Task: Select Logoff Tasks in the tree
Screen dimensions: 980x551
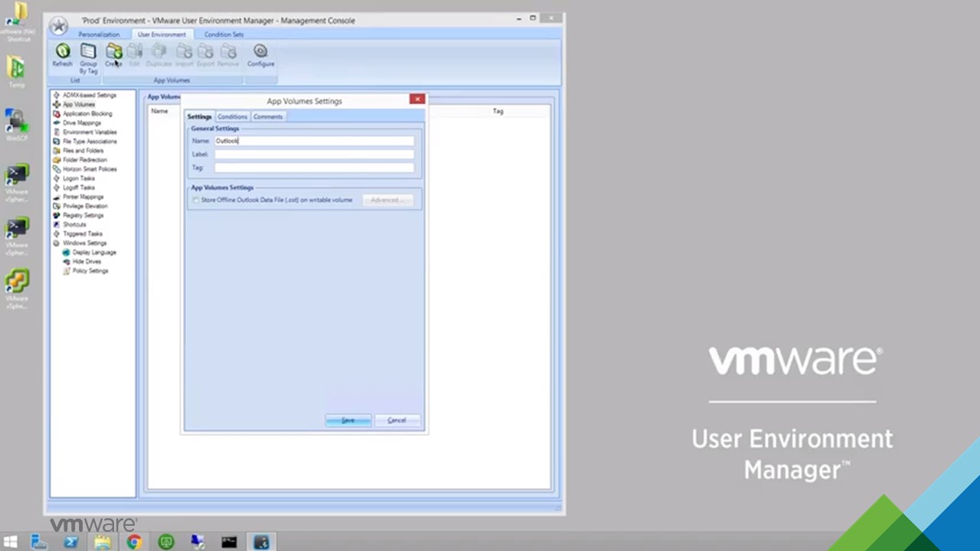Action: click(79, 187)
